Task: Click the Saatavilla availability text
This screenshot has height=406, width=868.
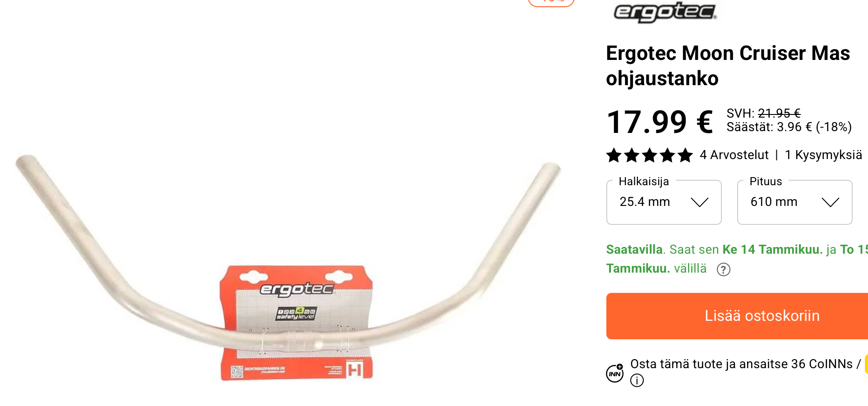Action: point(635,249)
